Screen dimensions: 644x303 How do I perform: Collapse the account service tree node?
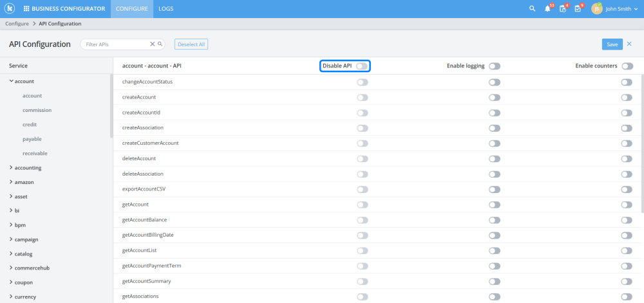tap(11, 81)
